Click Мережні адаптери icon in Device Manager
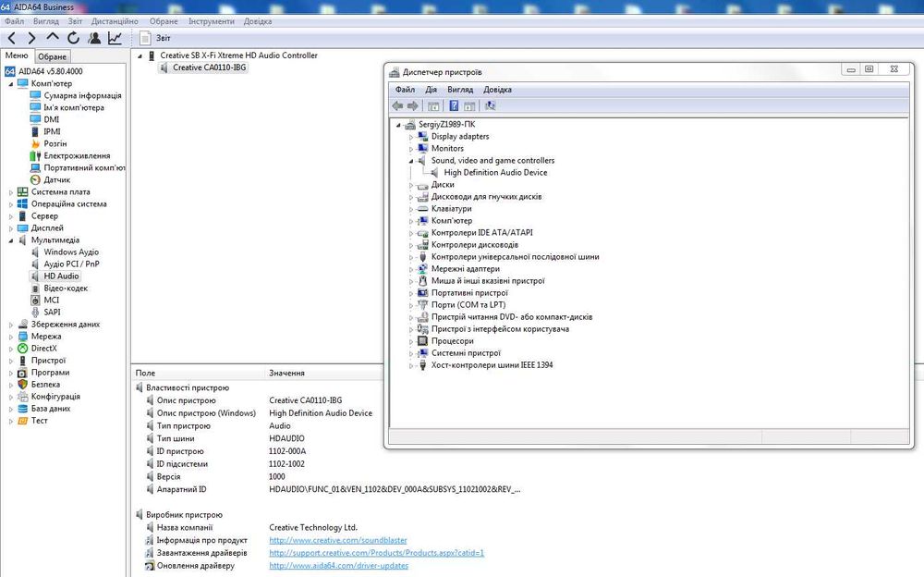 [422, 269]
